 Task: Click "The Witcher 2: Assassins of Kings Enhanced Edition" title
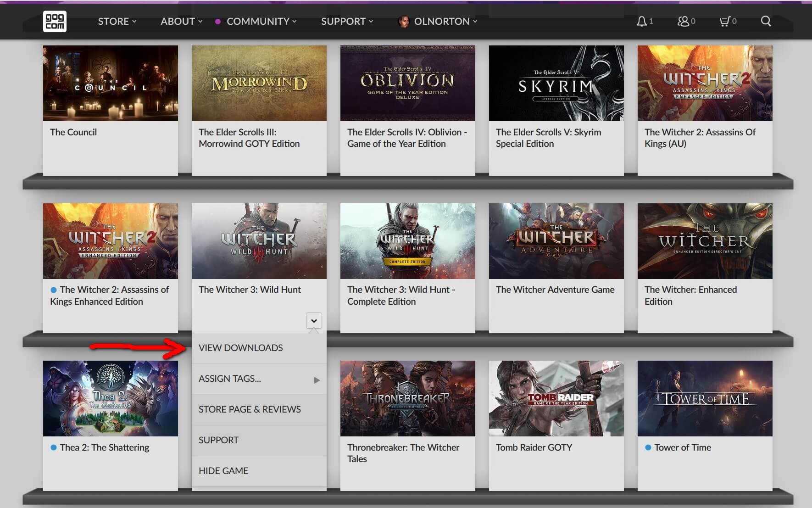click(x=110, y=296)
